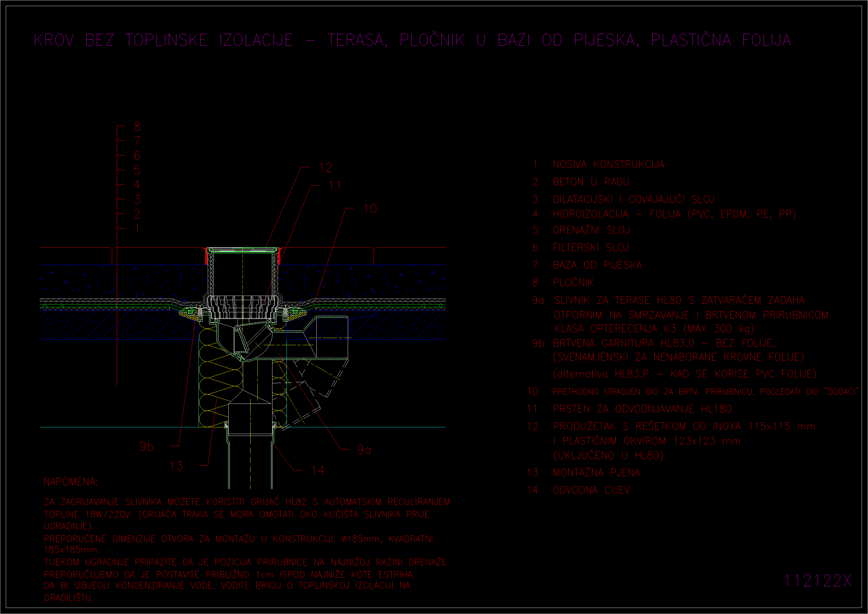
Task: Click callout label 9a below the drain
Action: [364, 449]
